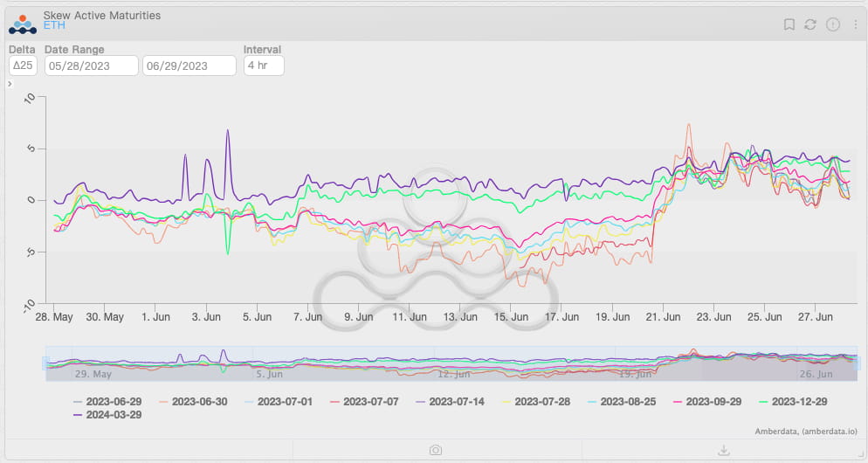Click the camera screenshot icon
Screen dimensions: 868x463
[x=436, y=450]
